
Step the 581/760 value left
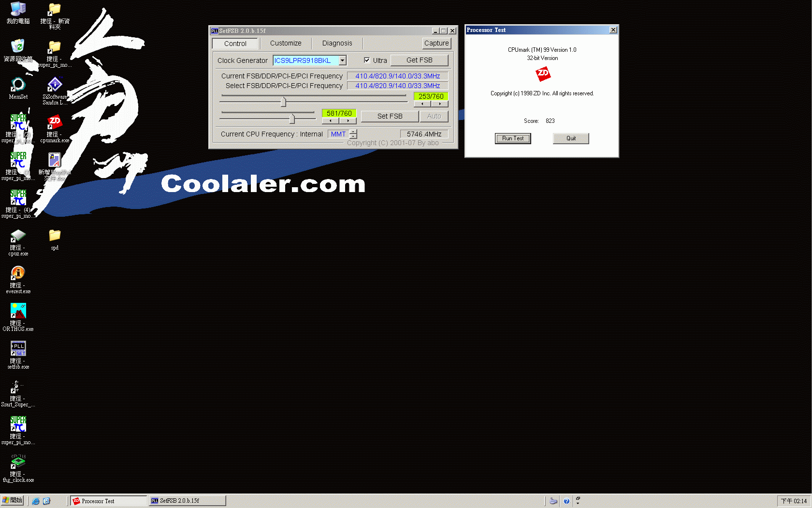click(331, 121)
